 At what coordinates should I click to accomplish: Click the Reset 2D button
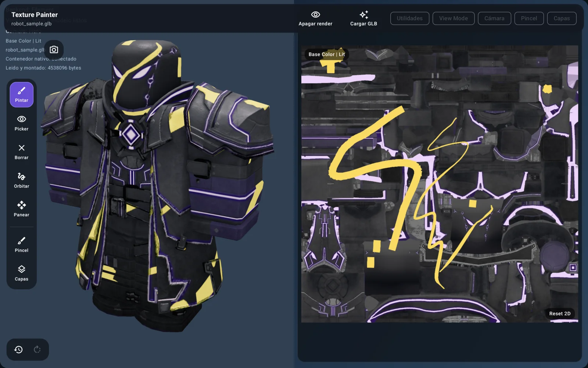(x=560, y=314)
